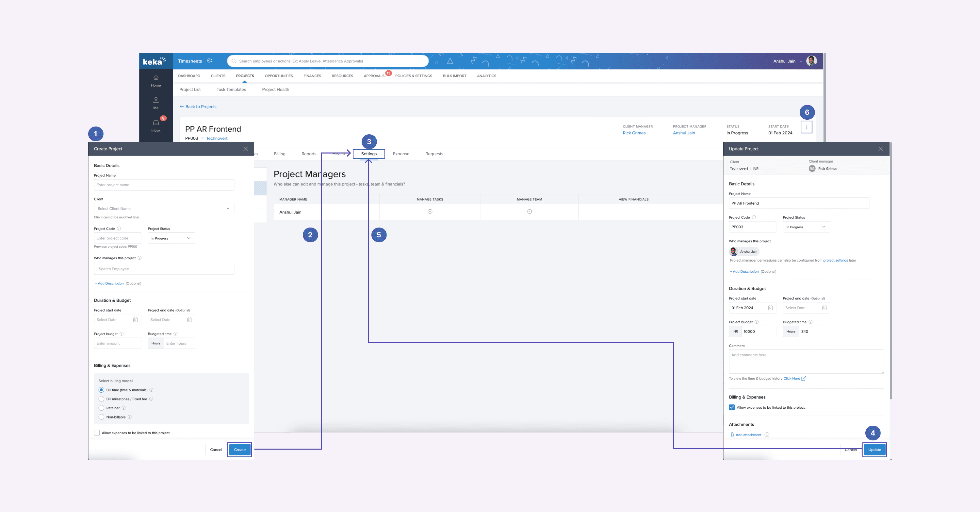This screenshot has width=980, height=512.
Task: Toggle Manage Tasks check for Anshul Jain
Action: click(430, 212)
